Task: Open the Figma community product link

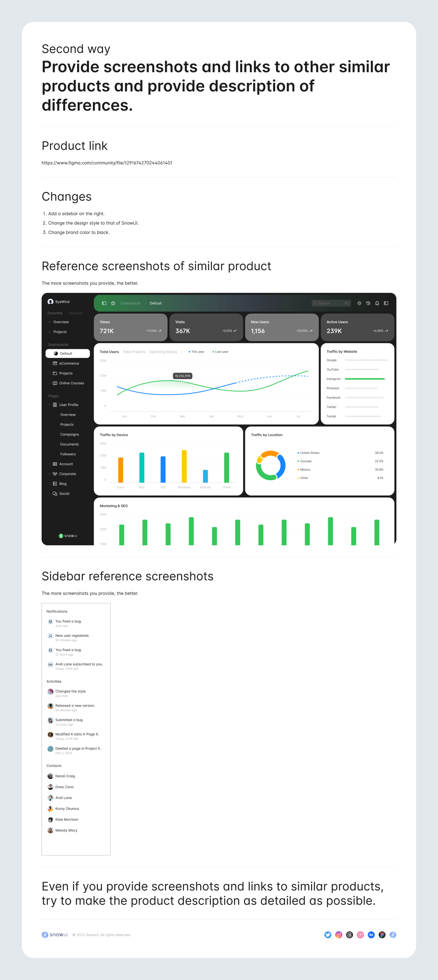Action: pos(106,163)
